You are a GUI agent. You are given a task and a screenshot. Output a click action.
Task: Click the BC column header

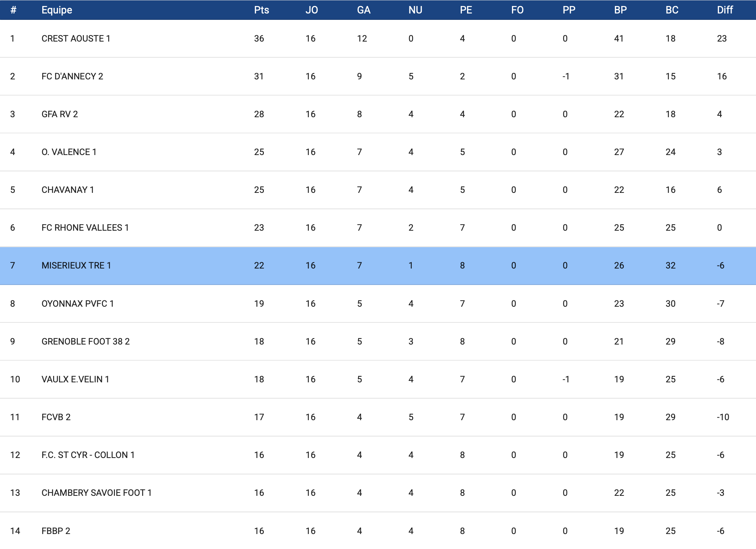click(x=672, y=10)
